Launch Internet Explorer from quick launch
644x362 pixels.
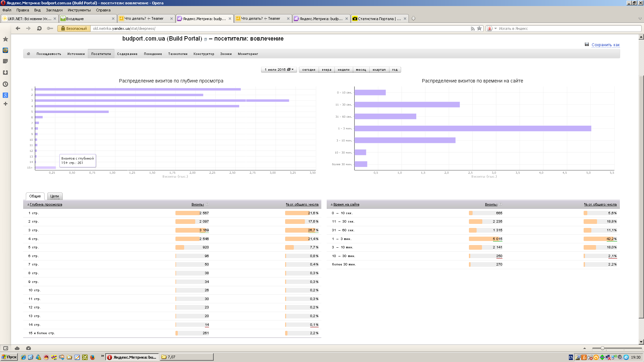pyautogui.click(x=23, y=357)
